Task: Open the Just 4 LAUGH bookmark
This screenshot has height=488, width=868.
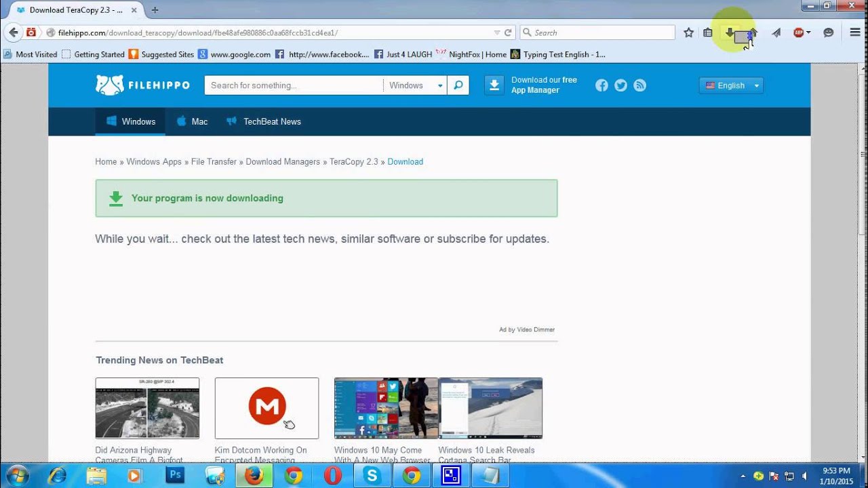Action: [x=403, y=54]
